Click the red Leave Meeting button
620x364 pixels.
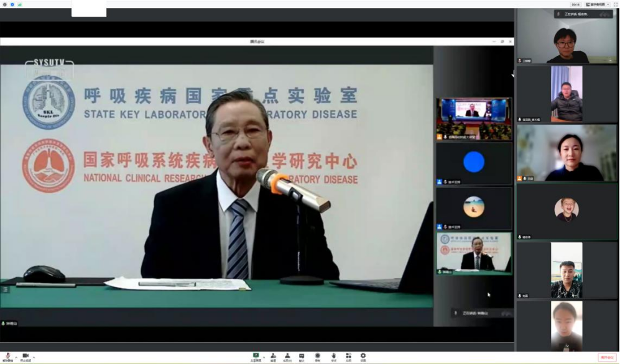click(x=607, y=357)
